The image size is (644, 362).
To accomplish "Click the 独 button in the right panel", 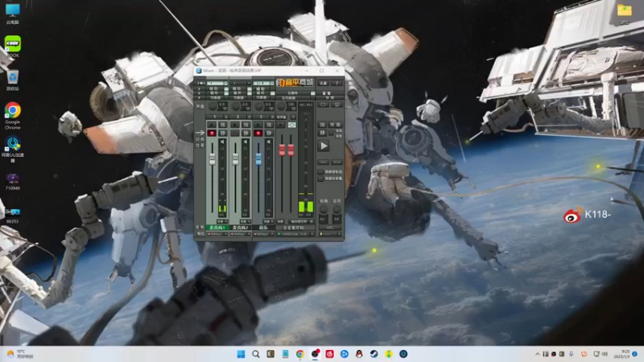I will (322, 125).
